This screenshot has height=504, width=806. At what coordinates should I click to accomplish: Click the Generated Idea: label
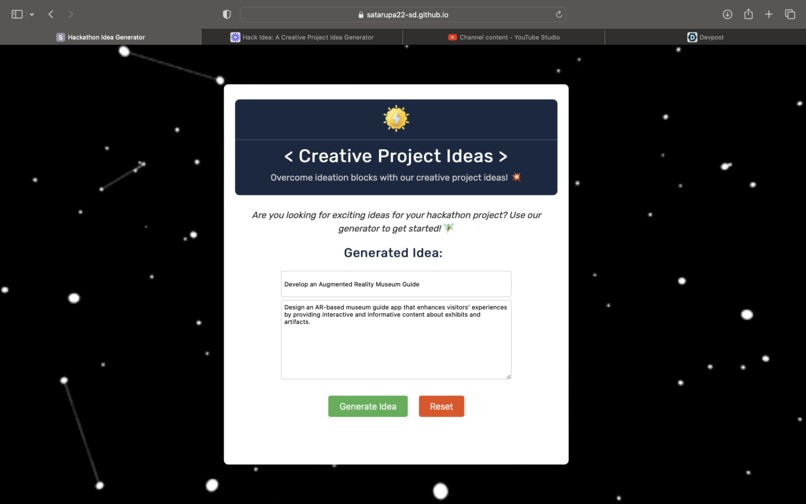(x=393, y=253)
